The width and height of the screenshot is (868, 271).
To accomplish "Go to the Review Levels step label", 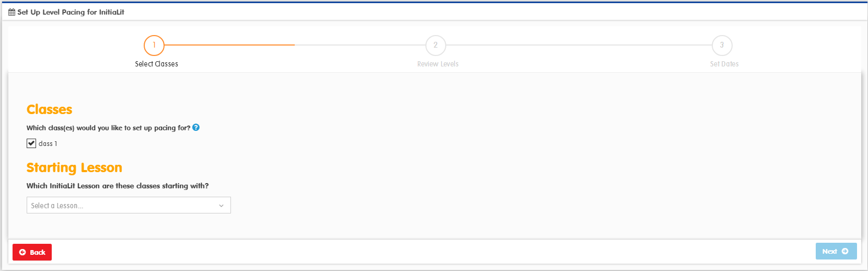I will point(437,64).
